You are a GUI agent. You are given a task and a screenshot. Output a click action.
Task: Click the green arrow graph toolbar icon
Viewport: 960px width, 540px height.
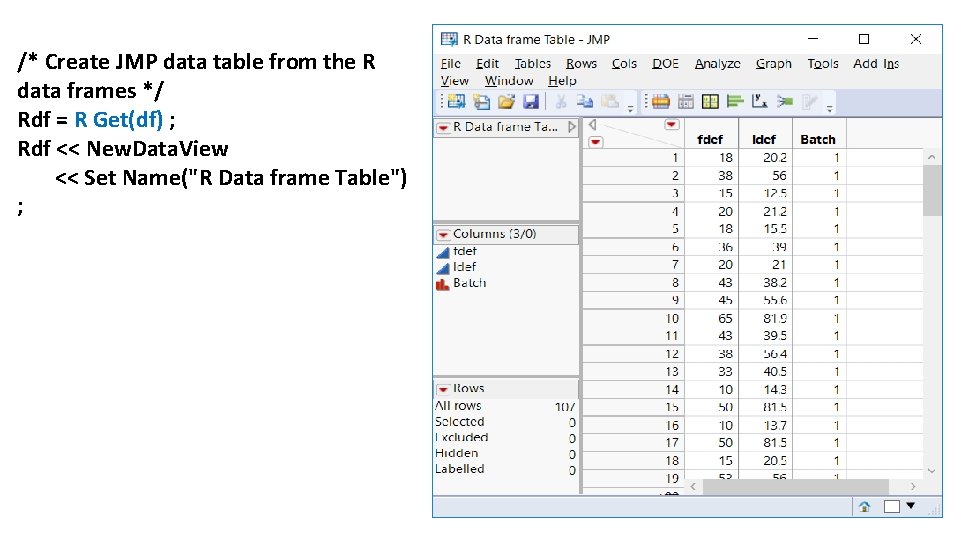(785, 102)
